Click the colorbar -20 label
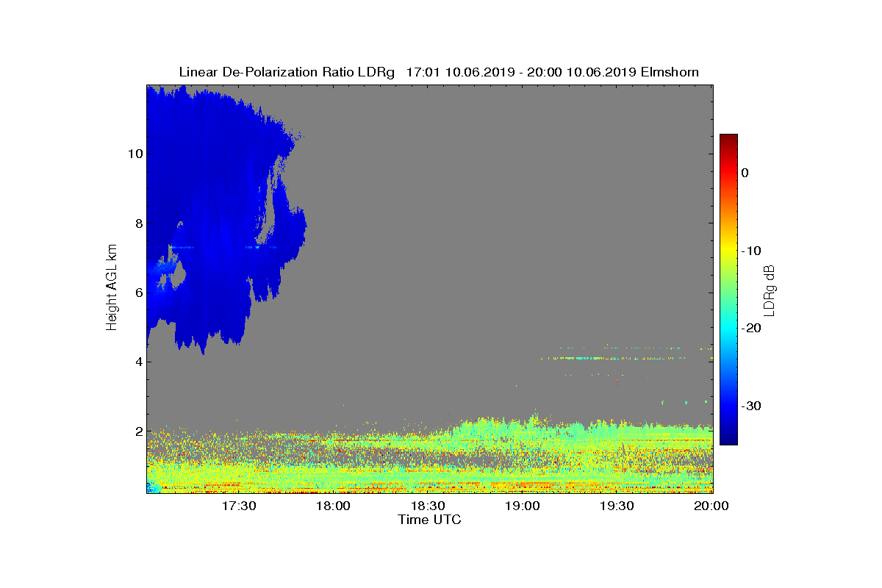This screenshot has height=588, width=882. click(x=752, y=329)
